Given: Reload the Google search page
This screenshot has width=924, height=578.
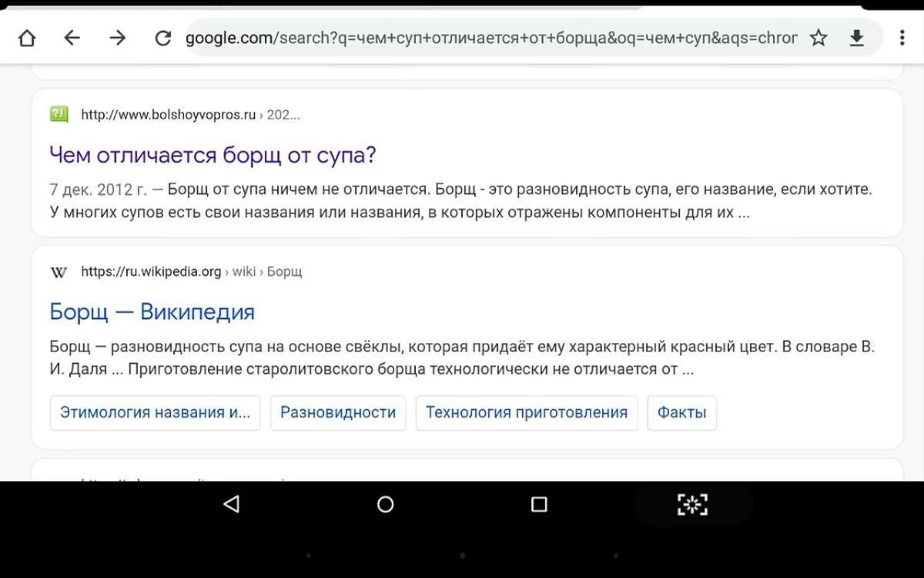Looking at the screenshot, I should point(162,38).
